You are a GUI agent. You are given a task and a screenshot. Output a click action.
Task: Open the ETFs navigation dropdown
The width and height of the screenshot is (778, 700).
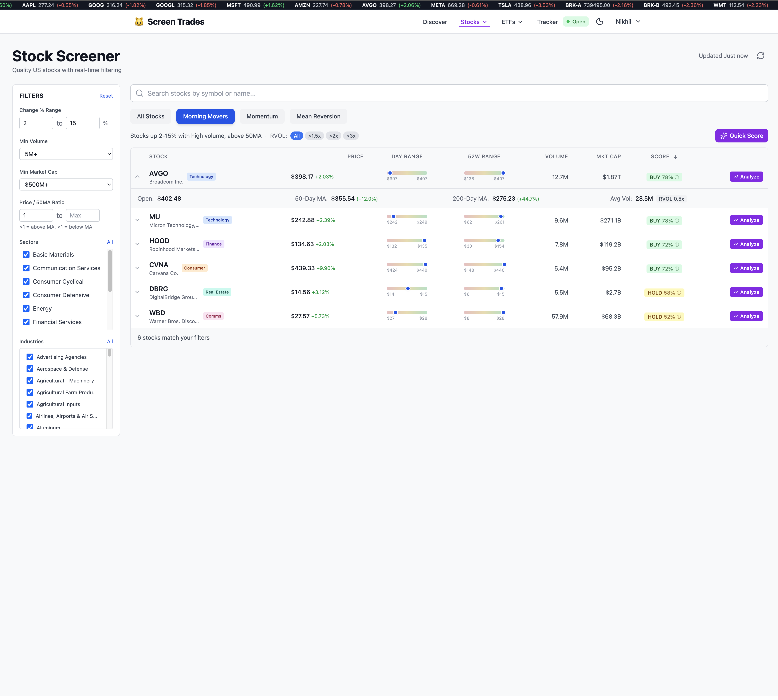[512, 22]
